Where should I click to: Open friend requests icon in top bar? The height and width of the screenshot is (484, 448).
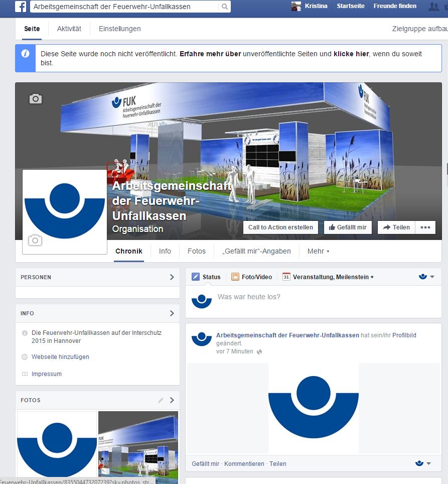pos(433,7)
